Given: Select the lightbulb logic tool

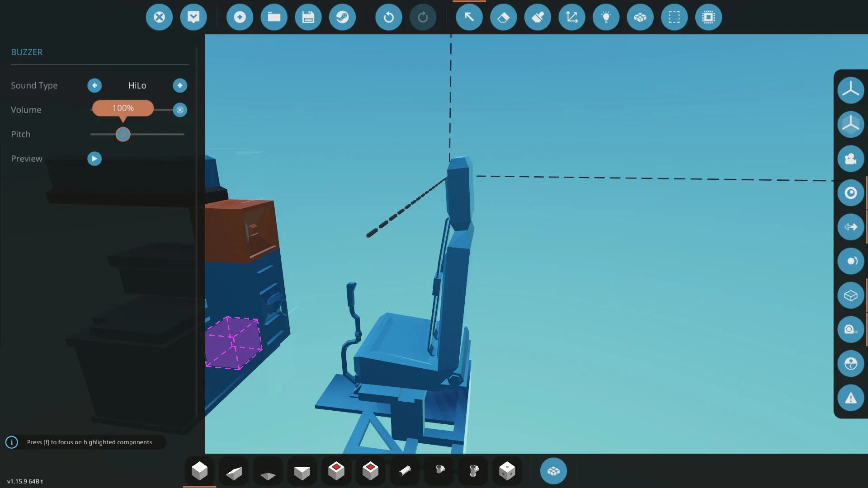Looking at the screenshot, I should [x=606, y=17].
